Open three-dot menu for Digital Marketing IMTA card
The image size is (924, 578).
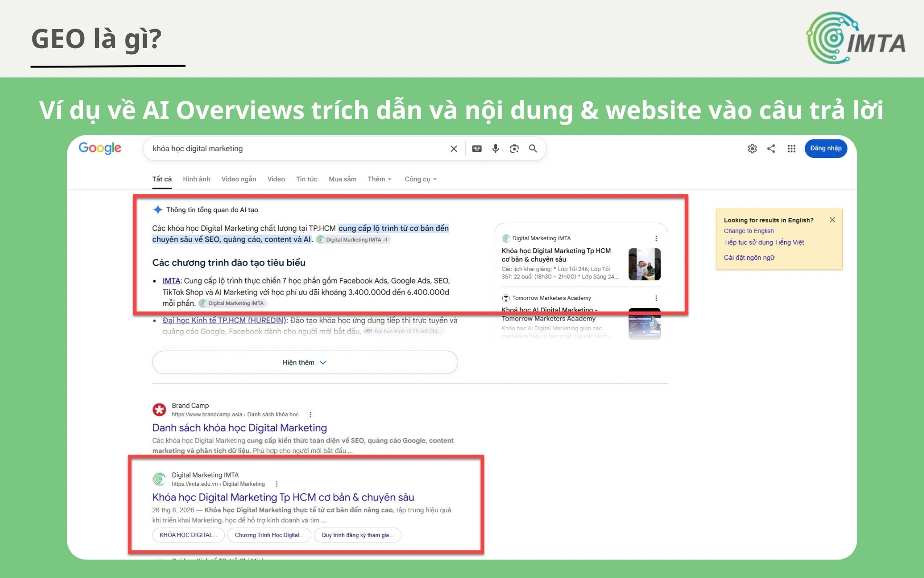pyautogui.click(x=656, y=238)
